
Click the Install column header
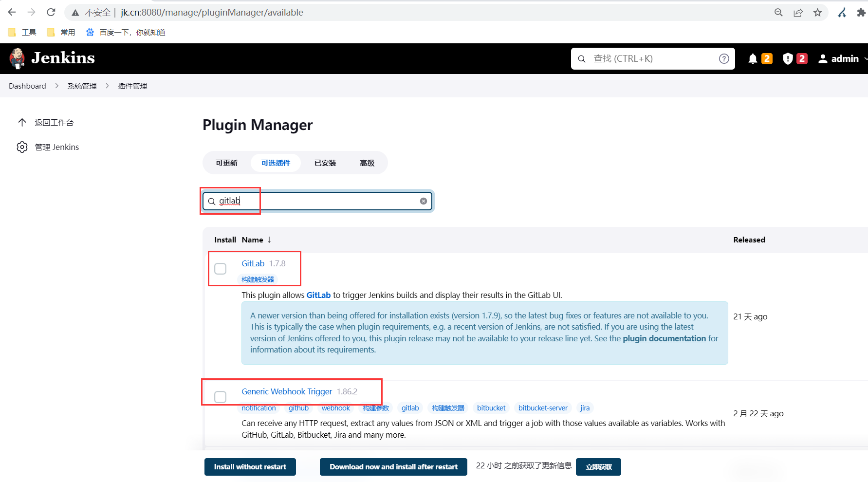coord(225,240)
